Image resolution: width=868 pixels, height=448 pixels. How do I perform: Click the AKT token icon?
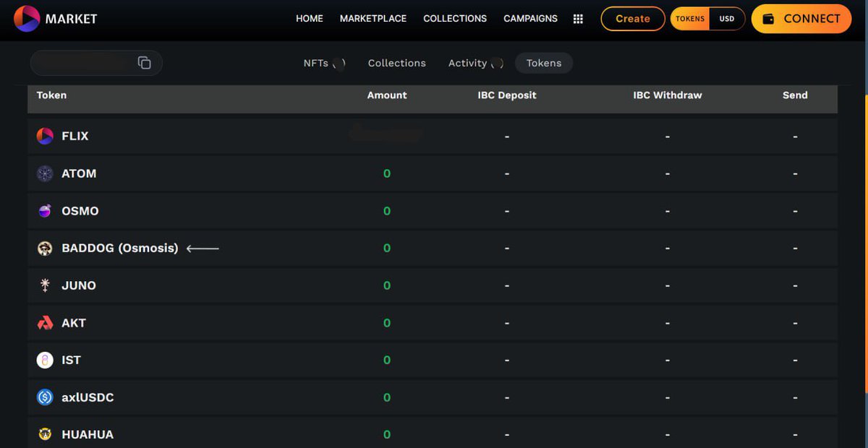click(45, 323)
